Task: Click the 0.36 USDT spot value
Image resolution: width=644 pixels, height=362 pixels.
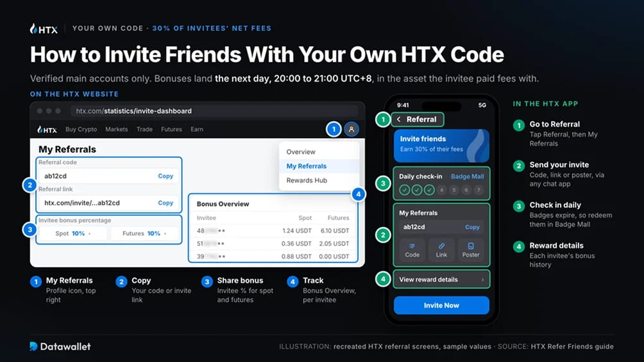Action: coord(296,243)
